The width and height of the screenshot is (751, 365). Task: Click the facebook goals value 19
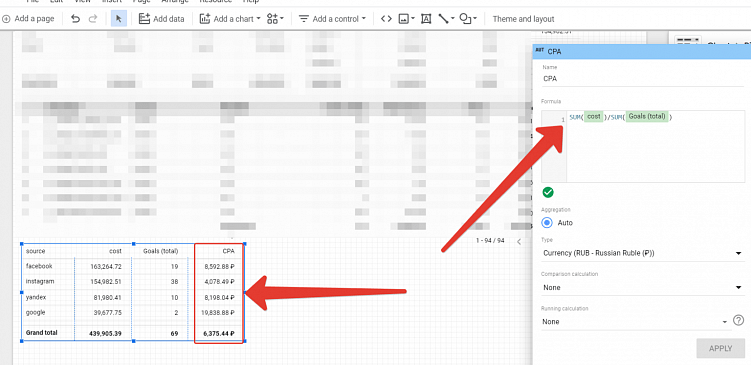[x=174, y=266]
